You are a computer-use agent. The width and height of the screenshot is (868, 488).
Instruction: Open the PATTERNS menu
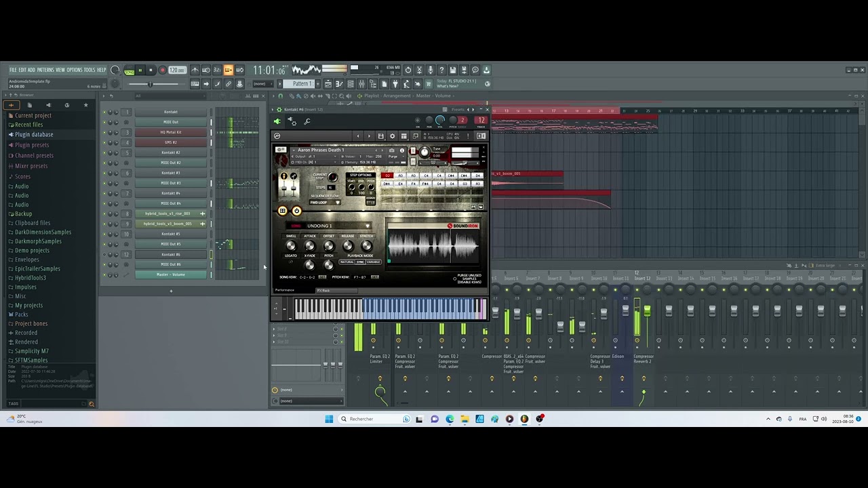tap(45, 70)
